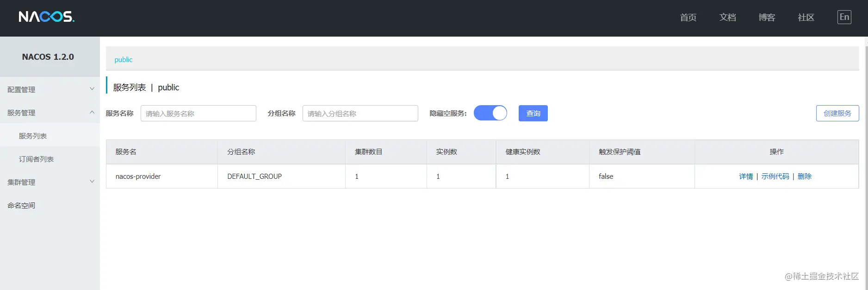868x290 pixels.
Task: Open 详情 for nacos-provider
Action: coord(746,177)
